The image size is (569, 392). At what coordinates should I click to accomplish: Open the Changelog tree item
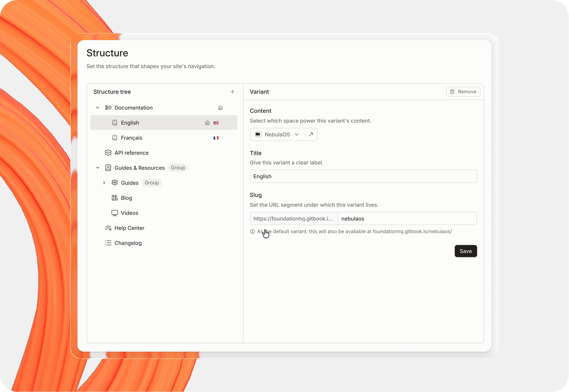[x=128, y=243]
